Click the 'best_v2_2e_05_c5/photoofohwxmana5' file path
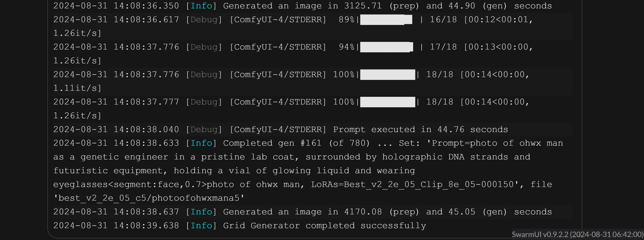This screenshot has height=240, width=644. tap(149, 198)
